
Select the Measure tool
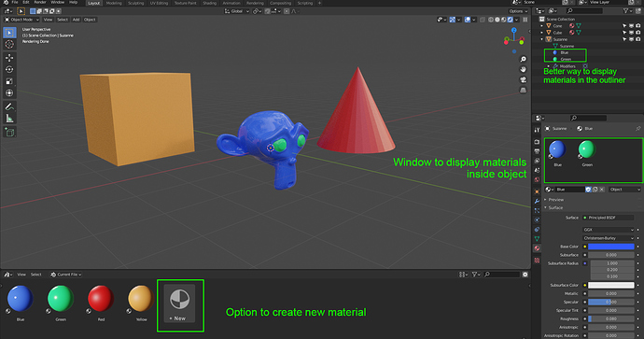[9, 119]
